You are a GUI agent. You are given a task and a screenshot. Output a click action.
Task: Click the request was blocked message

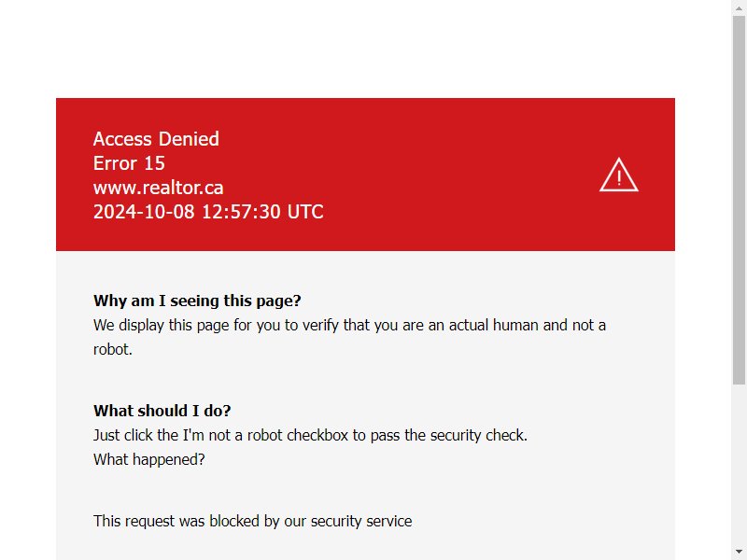click(252, 521)
